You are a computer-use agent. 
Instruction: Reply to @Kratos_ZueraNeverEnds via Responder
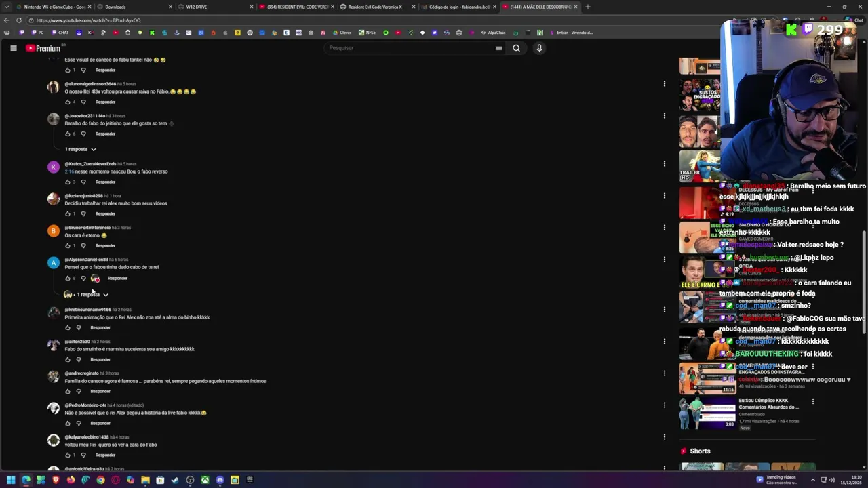(x=105, y=182)
